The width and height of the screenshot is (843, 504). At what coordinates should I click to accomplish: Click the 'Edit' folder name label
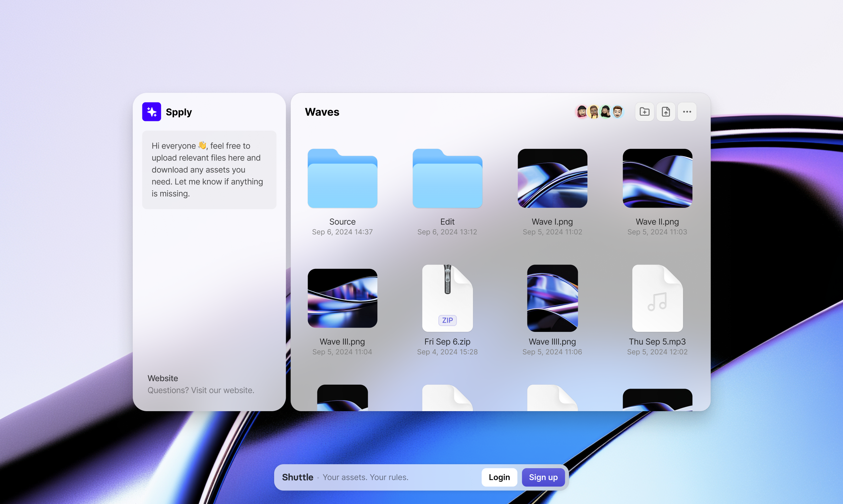(x=447, y=222)
